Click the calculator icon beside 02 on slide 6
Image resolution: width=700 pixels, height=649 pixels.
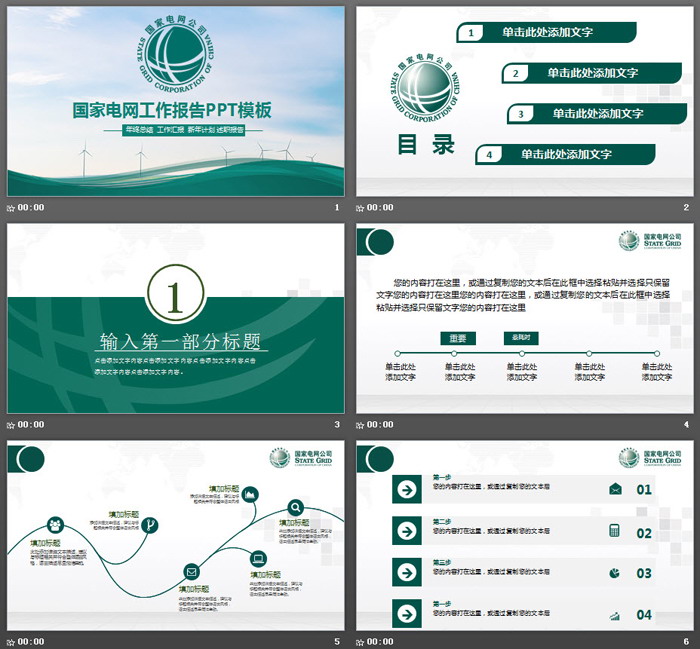click(615, 530)
